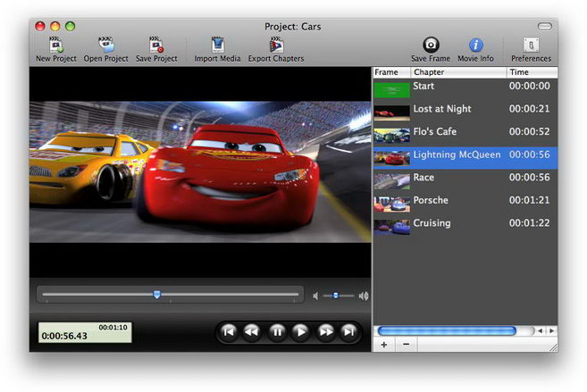The image size is (587, 392).
Task: Click the Save Project icon
Action: pos(155,45)
